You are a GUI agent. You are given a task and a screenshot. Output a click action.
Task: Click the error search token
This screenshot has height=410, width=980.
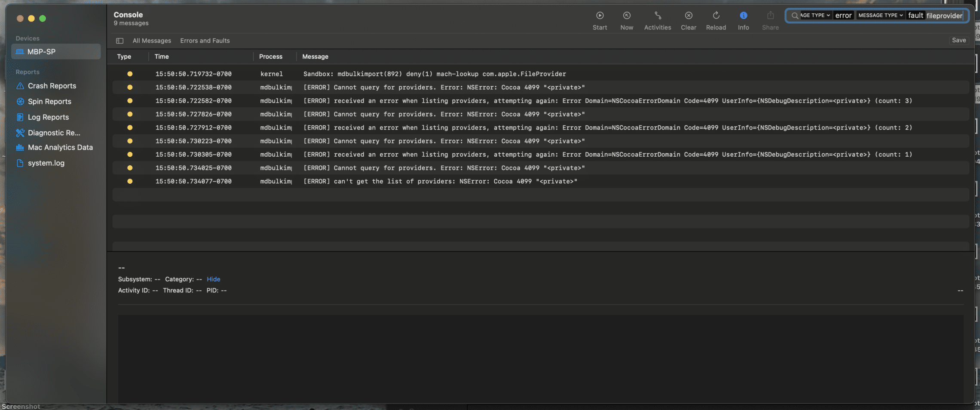tap(843, 15)
